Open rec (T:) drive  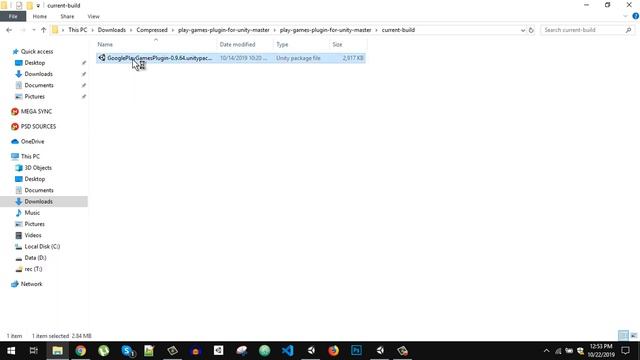click(33, 269)
